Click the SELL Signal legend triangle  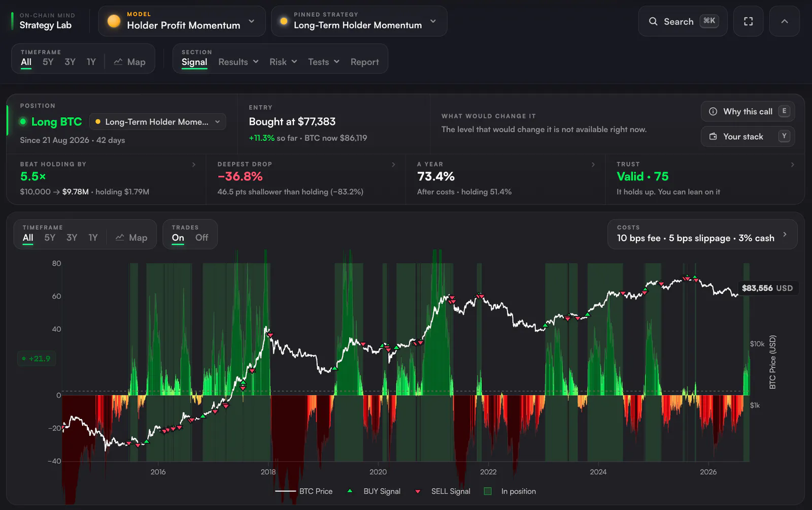pos(418,491)
